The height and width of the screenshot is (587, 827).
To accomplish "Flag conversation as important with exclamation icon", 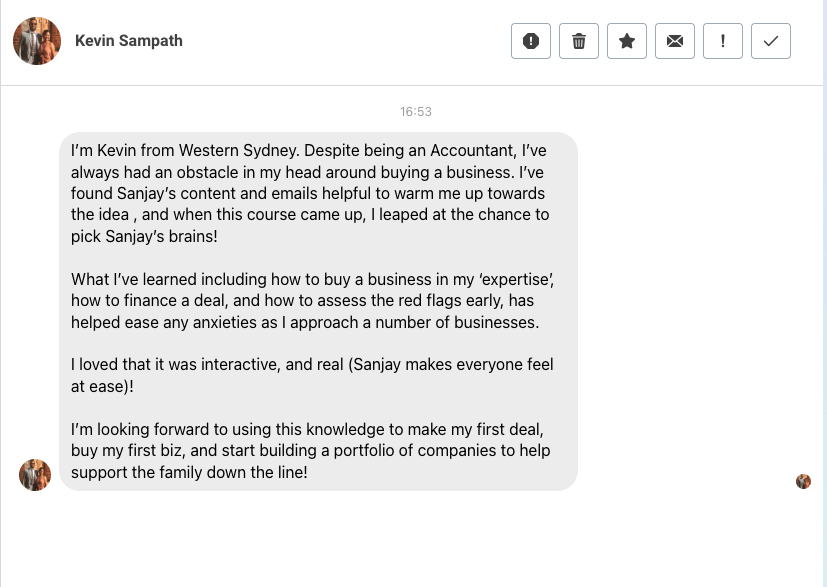I will [x=723, y=41].
